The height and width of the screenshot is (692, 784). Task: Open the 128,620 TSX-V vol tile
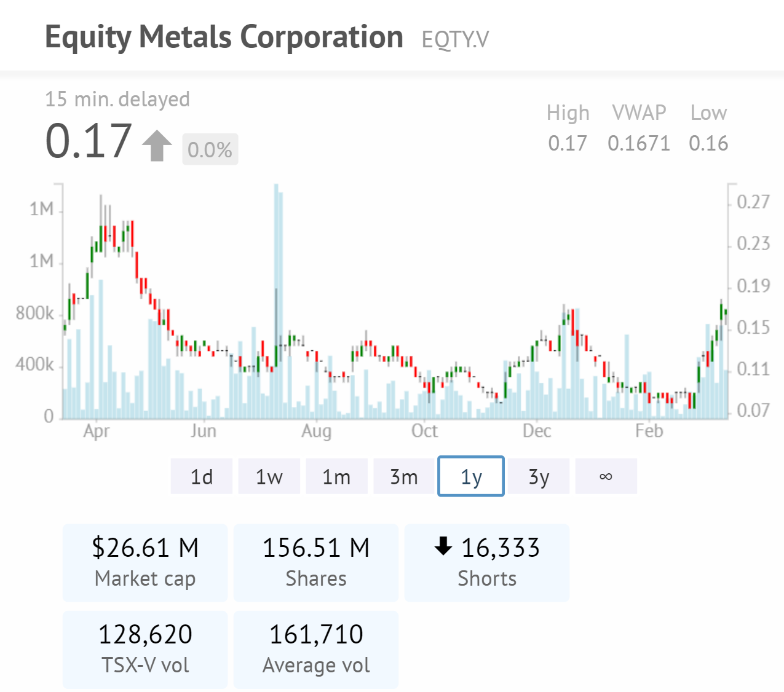coord(145,649)
